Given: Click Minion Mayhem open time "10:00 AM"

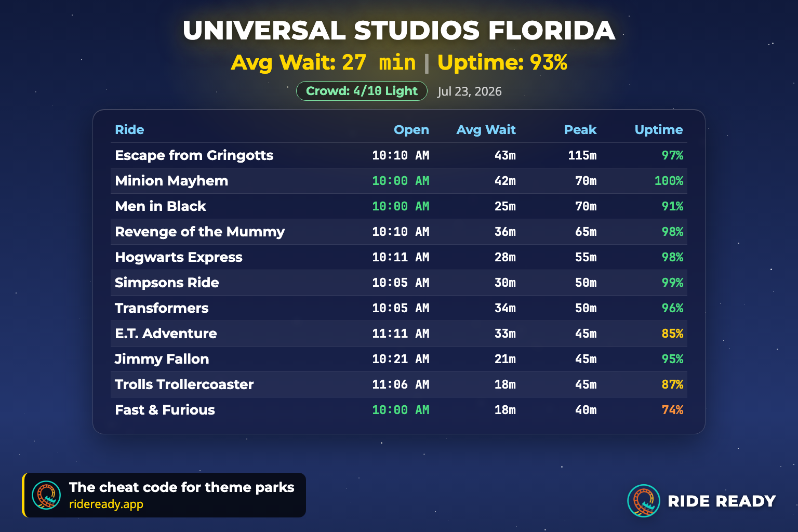Looking at the screenshot, I should (401, 181).
